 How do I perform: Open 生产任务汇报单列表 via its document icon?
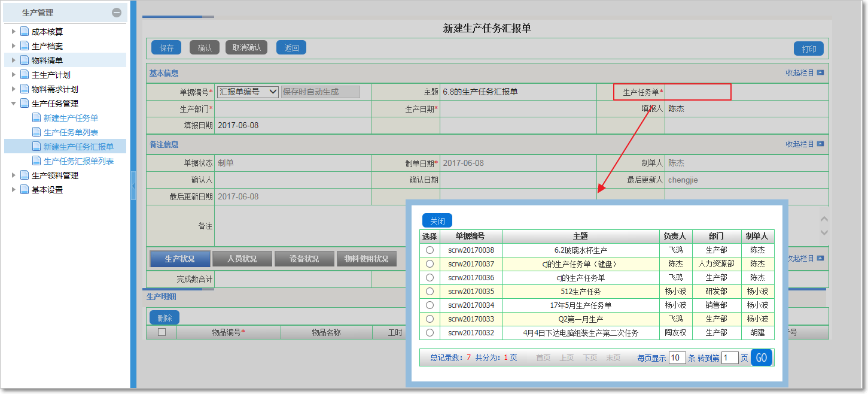click(36, 160)
